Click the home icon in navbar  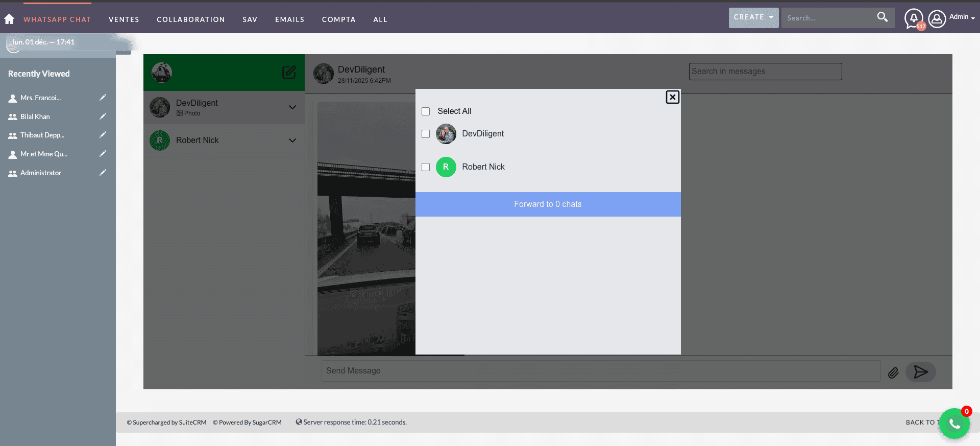pos(9,19)
